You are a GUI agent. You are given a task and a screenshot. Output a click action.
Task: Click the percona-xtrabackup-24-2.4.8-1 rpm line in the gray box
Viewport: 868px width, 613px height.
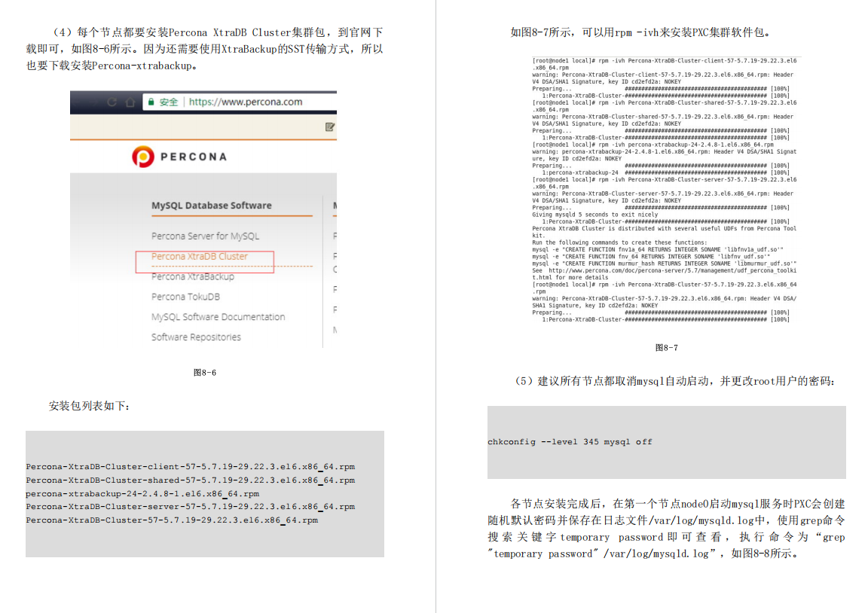(142, 493)
